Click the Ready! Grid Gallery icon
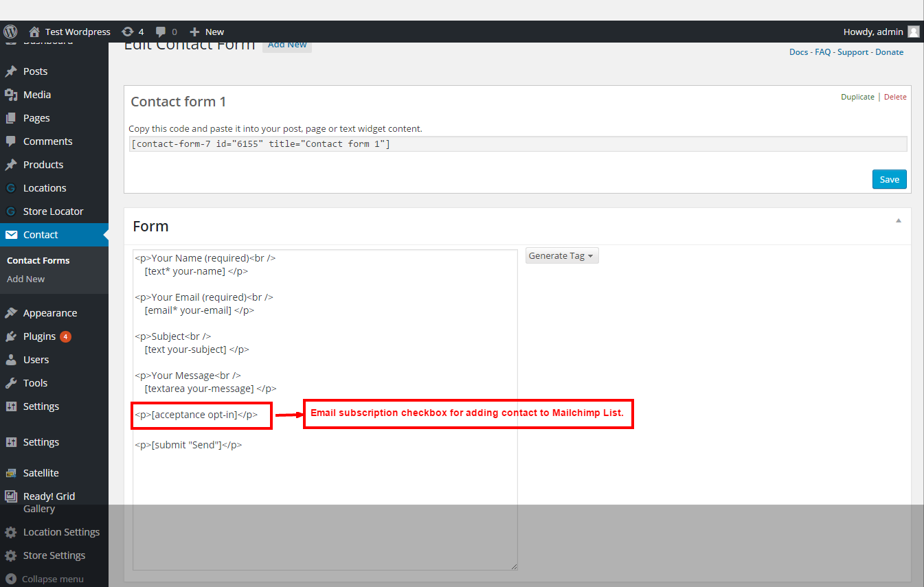924x587 pixels. (11, 496)
